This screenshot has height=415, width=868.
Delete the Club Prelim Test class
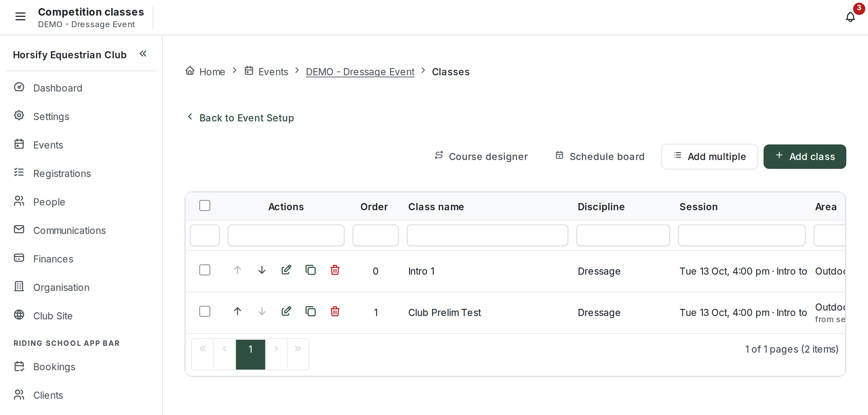coord(335,311)
